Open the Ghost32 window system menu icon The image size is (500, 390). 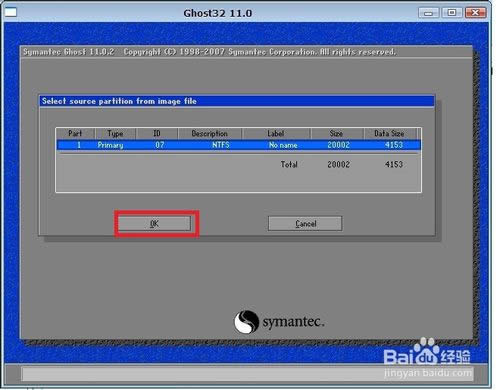11,13
